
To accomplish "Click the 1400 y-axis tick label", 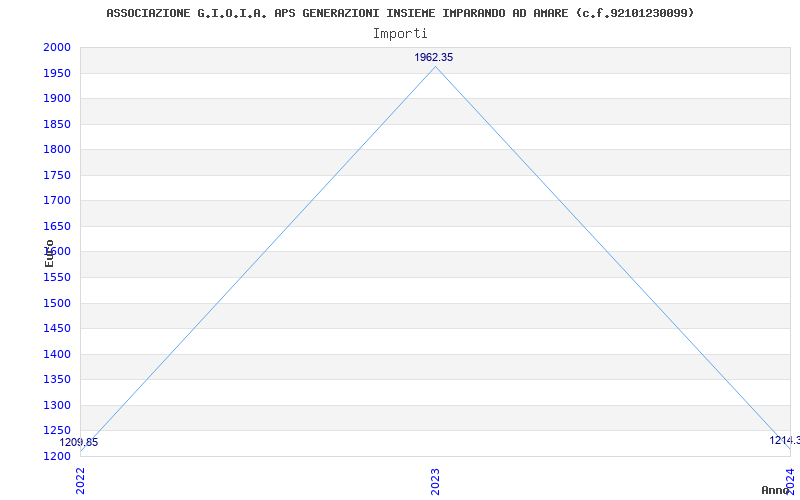I will pos(57,355).
